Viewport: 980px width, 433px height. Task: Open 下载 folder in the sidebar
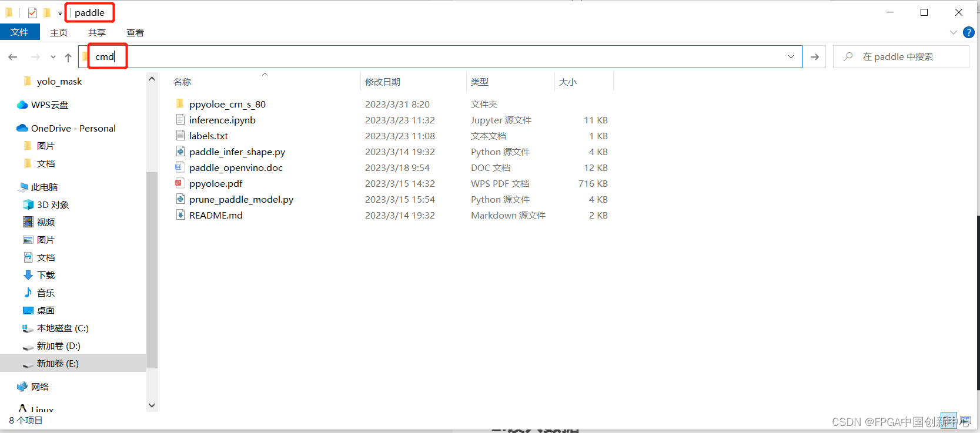(x=45, y=276)
